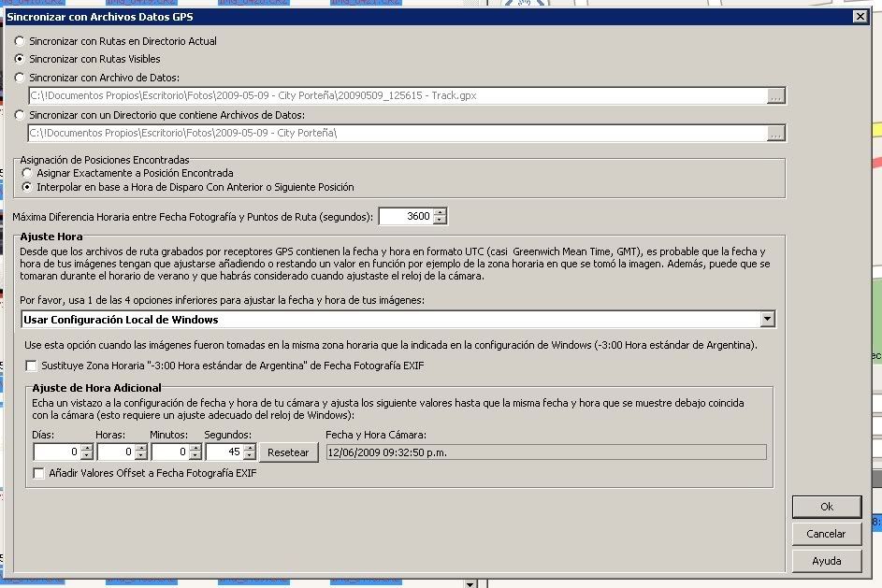Image resolution: width=882 pixels, height=588 pixels.
Task: Click the Minutos value field
Action: click(170, 452)
